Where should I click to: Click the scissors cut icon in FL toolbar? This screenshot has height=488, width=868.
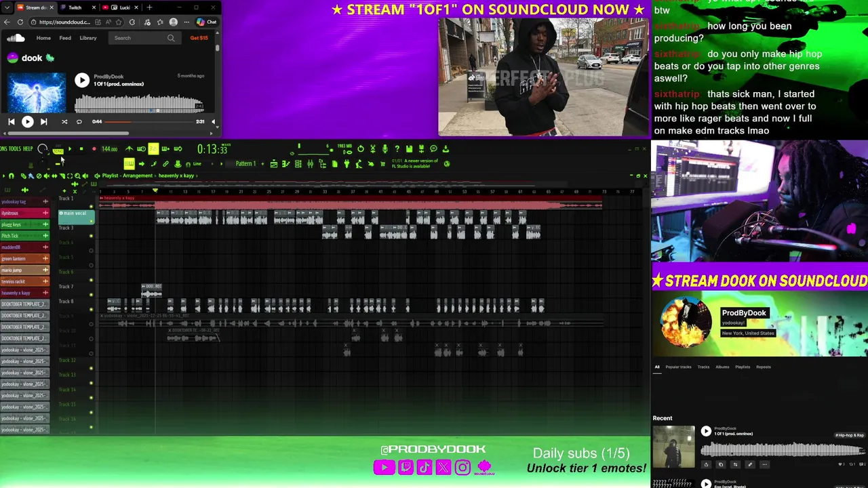[372, 149]
